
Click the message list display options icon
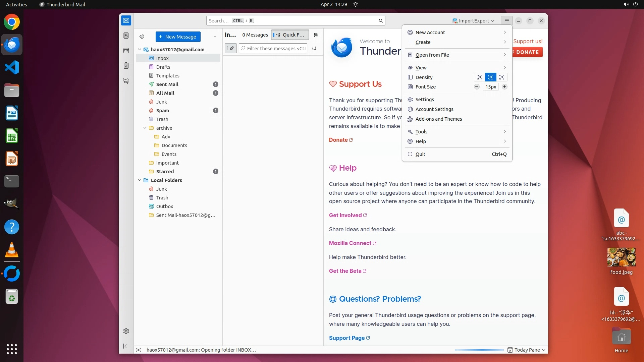click(316, 35)
